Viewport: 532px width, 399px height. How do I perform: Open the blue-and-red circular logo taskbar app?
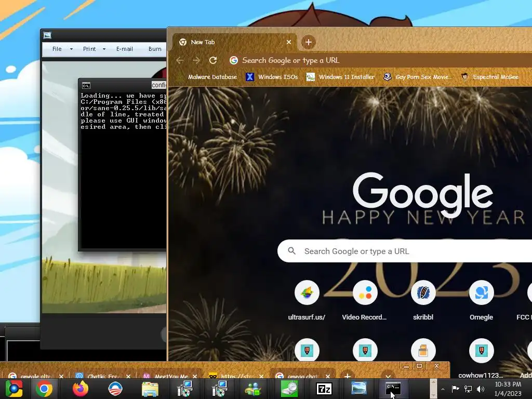pyautogui.click(x=115, y=389)
